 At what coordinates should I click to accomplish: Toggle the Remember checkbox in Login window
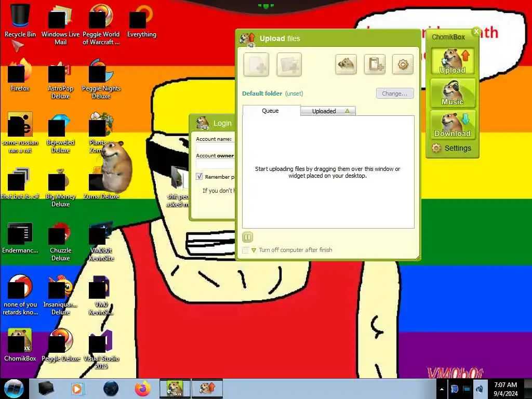click(199, 177)
